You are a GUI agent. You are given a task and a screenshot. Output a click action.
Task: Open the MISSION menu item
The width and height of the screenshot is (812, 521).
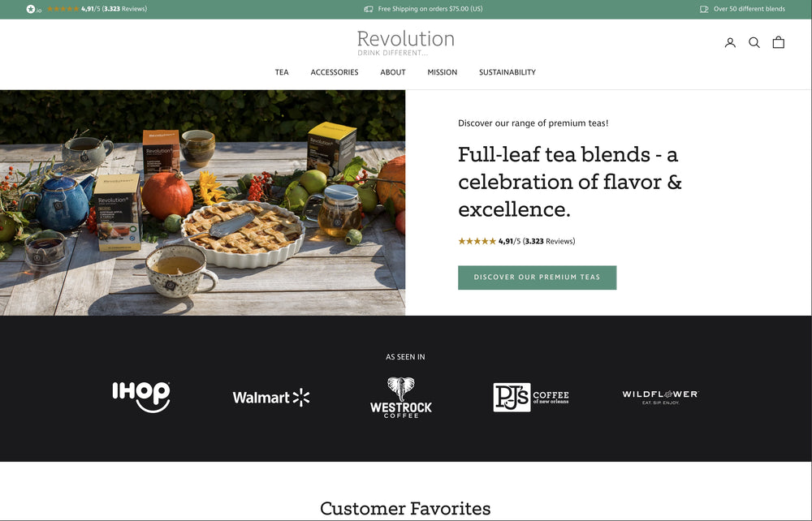[443, 72]
